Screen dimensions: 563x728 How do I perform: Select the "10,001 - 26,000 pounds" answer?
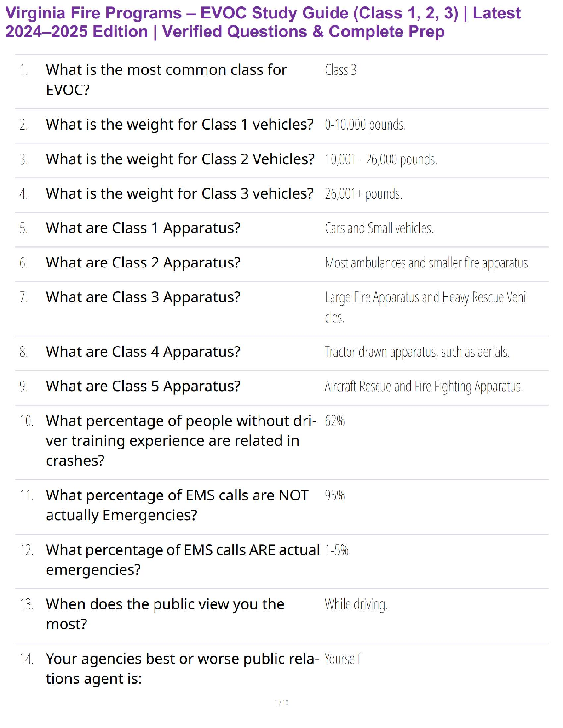380,159
